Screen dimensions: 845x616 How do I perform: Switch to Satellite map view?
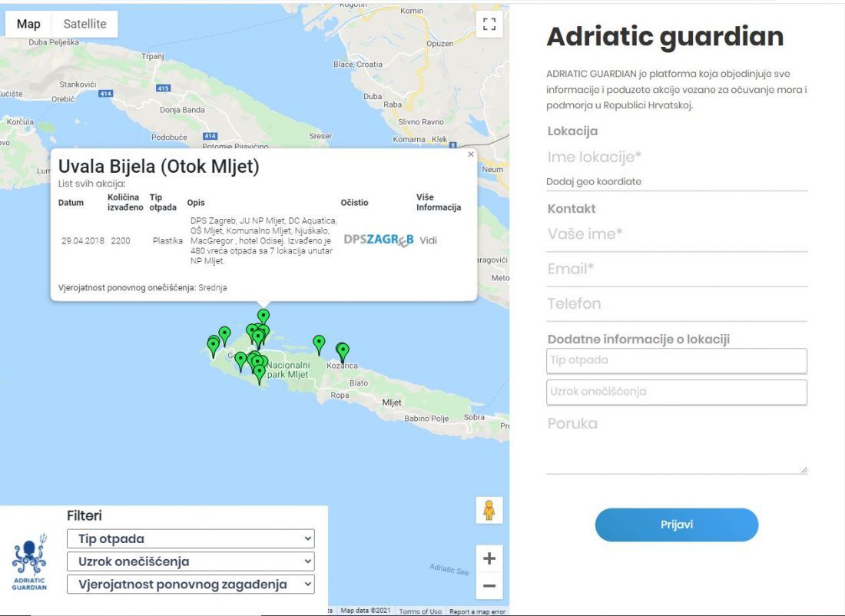point(84,24)
